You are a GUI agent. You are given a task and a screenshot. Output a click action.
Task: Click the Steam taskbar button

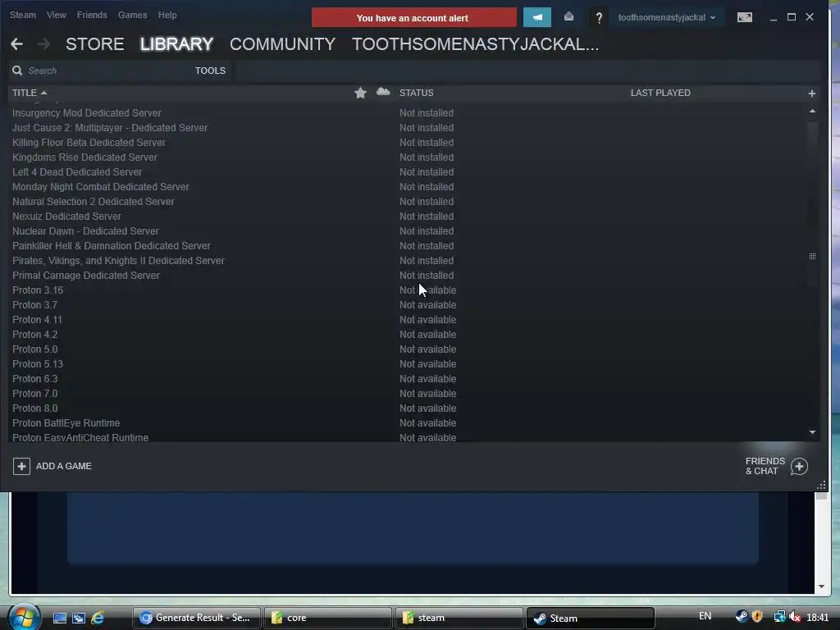(591, 618)
